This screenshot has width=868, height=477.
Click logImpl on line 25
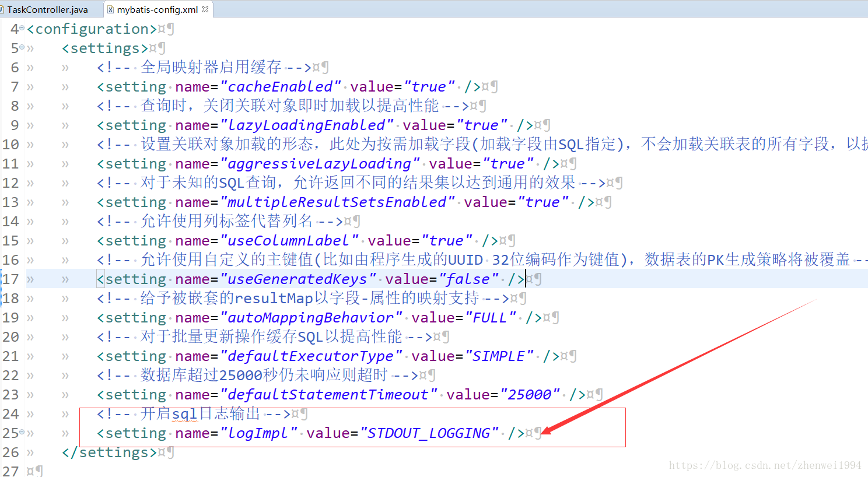point(258,433)
